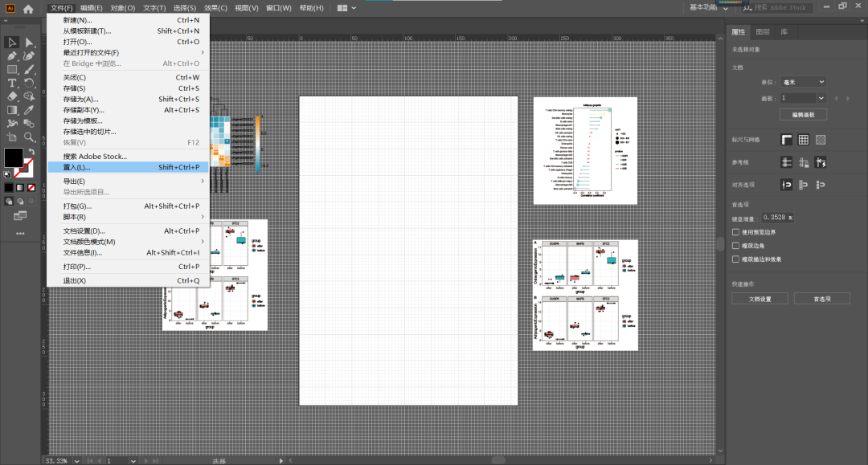The image size is (868, 465).
Task: Select the Width/Warp tool
Action: coord(11,124)
